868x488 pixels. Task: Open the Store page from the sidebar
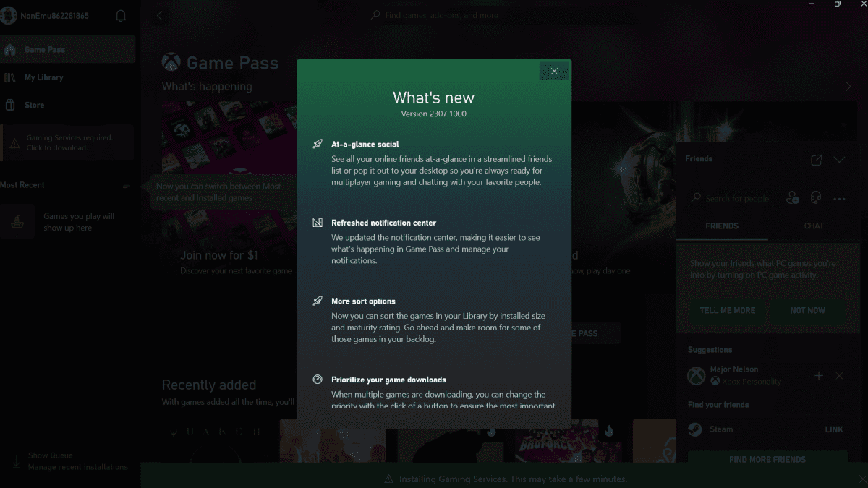pyautogui.click(x=67, y=105)
